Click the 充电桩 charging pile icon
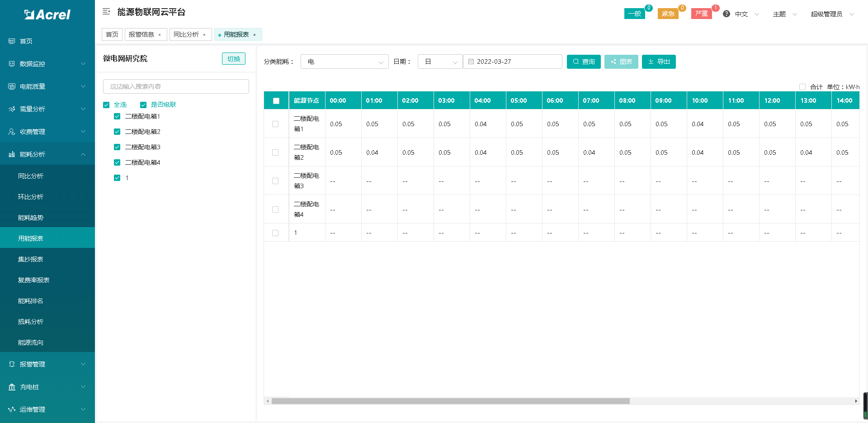 [12, 387]
